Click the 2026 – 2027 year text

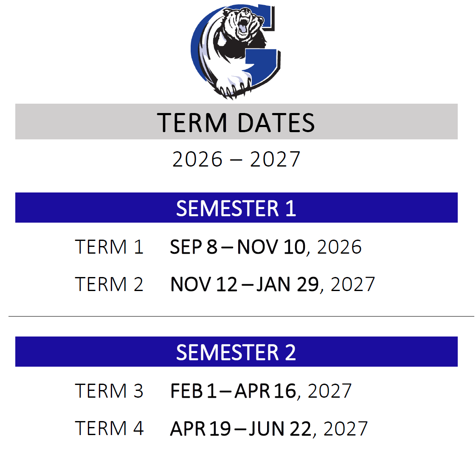236,159
